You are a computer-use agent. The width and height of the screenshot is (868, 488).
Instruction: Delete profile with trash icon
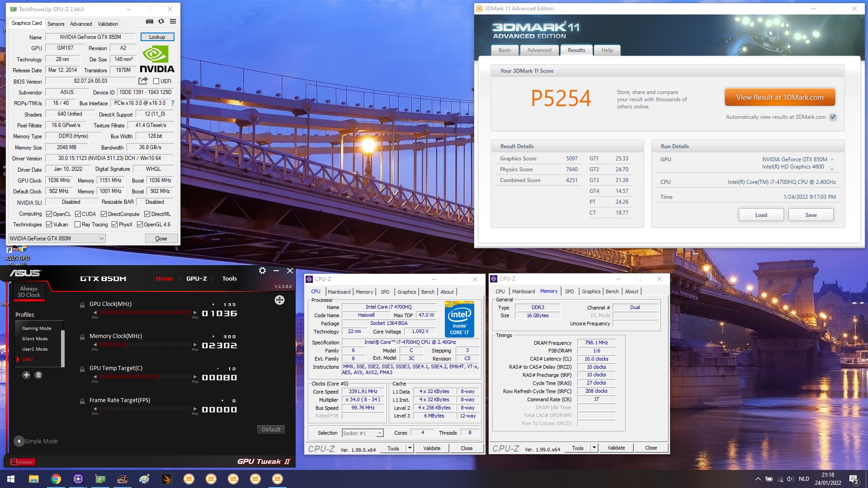click(38, 375)
